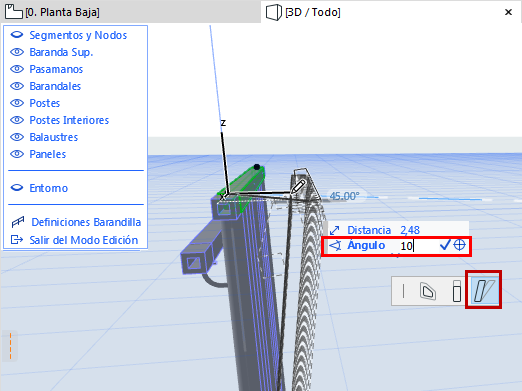Select the Barandales entry
This screenshot has width=522, height=391.
[x=55, y=86]
